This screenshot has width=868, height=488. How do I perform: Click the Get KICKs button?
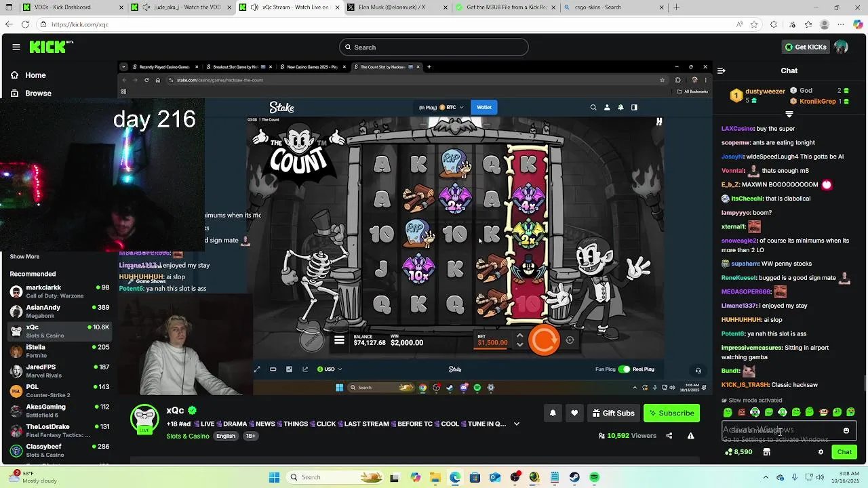[x=806, y=47]
